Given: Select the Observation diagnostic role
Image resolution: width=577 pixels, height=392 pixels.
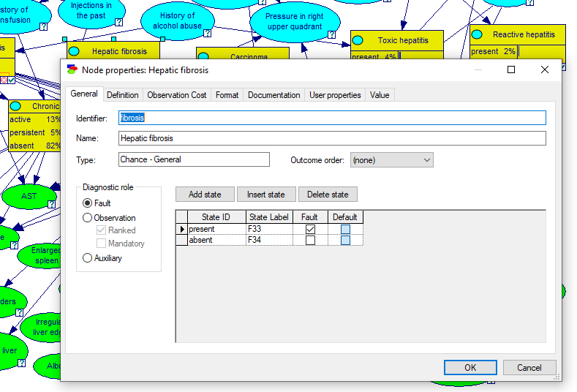Looking at the screenshot, I should pyautogui.click(x=109, y=218).
